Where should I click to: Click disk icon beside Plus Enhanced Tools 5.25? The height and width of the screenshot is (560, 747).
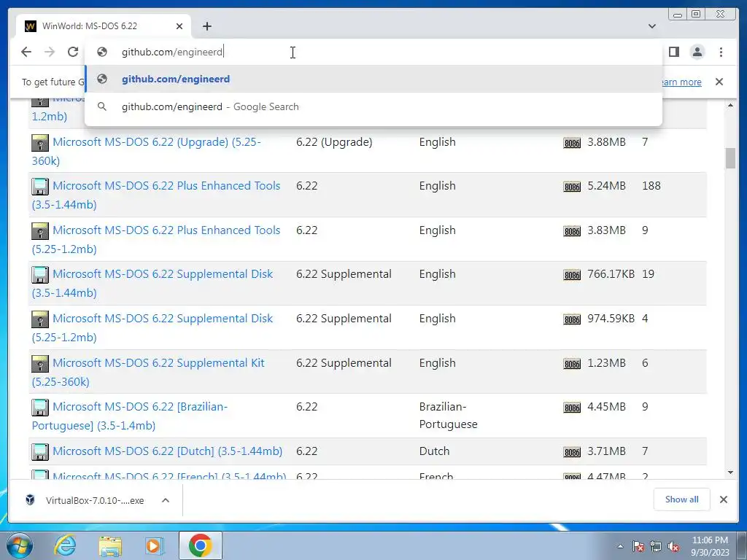pos(40,230)
